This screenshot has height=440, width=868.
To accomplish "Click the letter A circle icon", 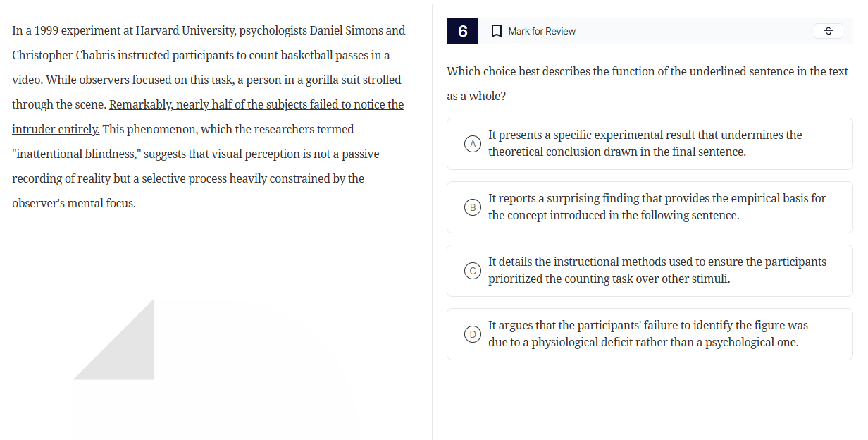I will (474, 144).
